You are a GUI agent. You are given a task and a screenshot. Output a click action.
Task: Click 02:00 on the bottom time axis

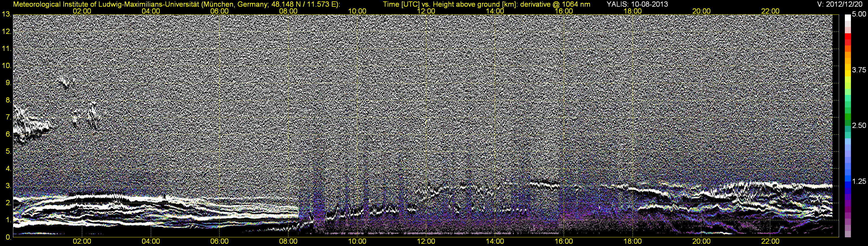pyautogui.click(x=82, y=241)
